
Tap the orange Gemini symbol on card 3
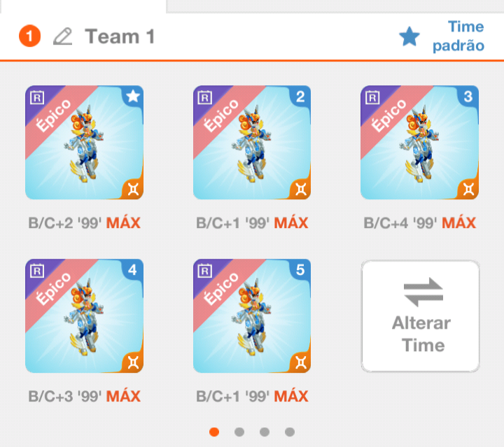[468, 189]
